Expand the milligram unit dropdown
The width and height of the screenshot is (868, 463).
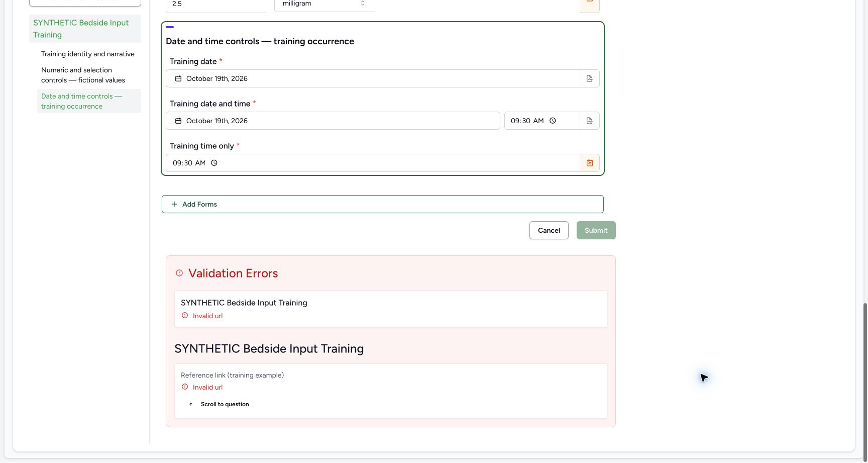324,4
